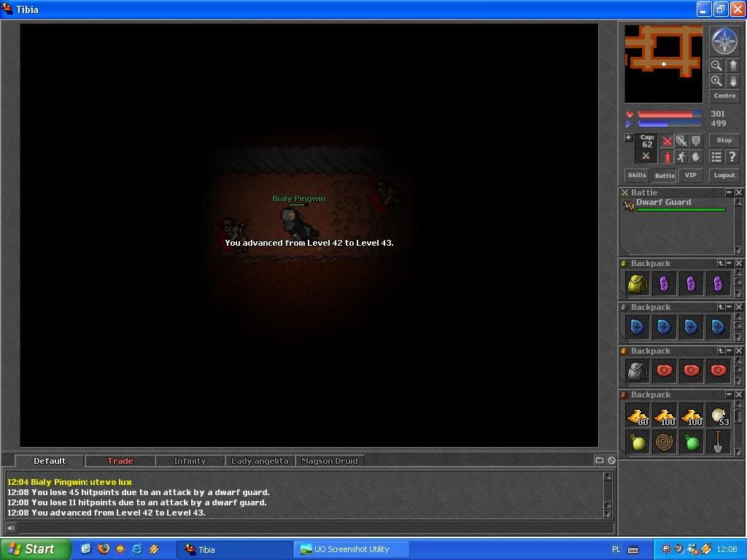The height and width of the screenshot is (560, 747).
Task: Click the chat volume icon beside input
Action: point(10,527)
